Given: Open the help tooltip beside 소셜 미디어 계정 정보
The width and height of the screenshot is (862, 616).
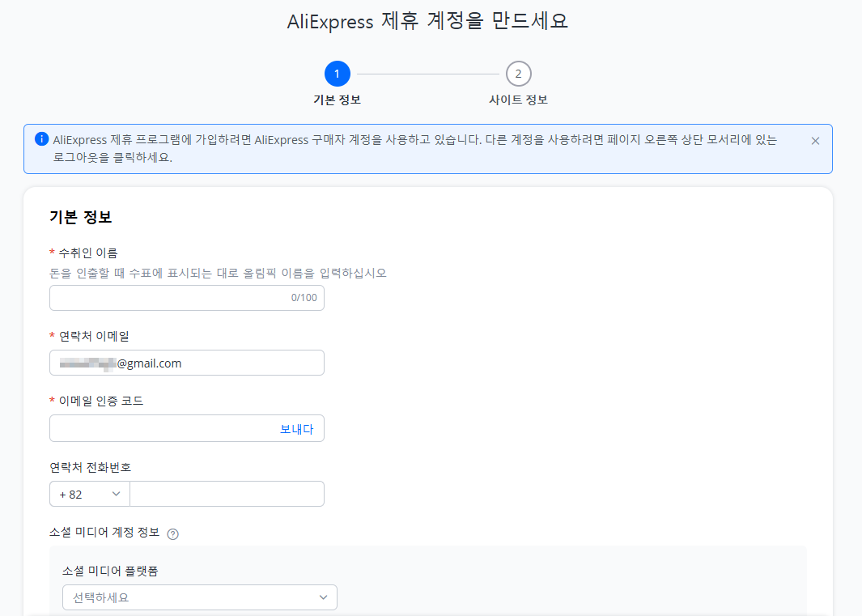Looking at the screenshot, I should click(x=174, y=533).
